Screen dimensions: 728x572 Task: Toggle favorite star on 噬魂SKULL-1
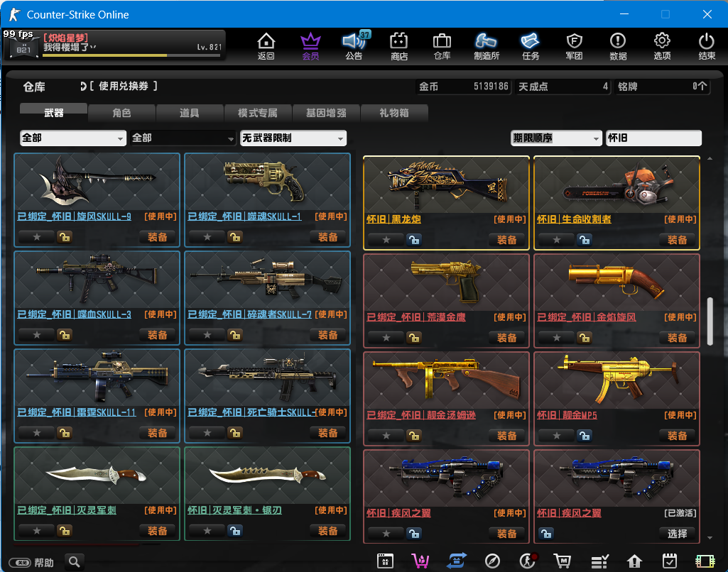(207, 237)
